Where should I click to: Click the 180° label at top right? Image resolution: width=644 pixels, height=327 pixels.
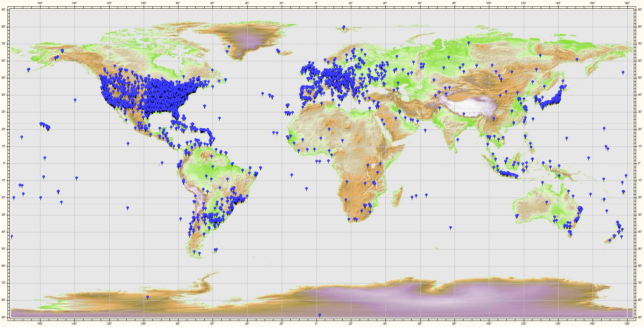[627, 3]
